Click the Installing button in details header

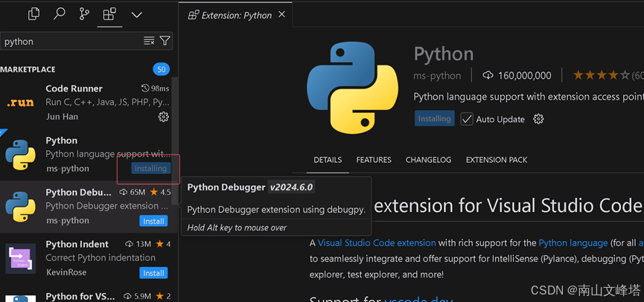click(435, 118)
